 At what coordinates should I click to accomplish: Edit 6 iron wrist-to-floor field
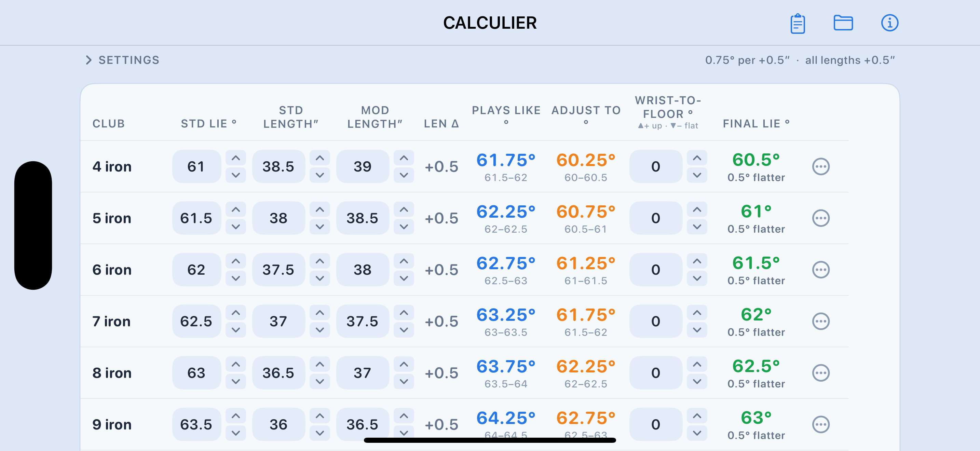click(x=655, y=270)
